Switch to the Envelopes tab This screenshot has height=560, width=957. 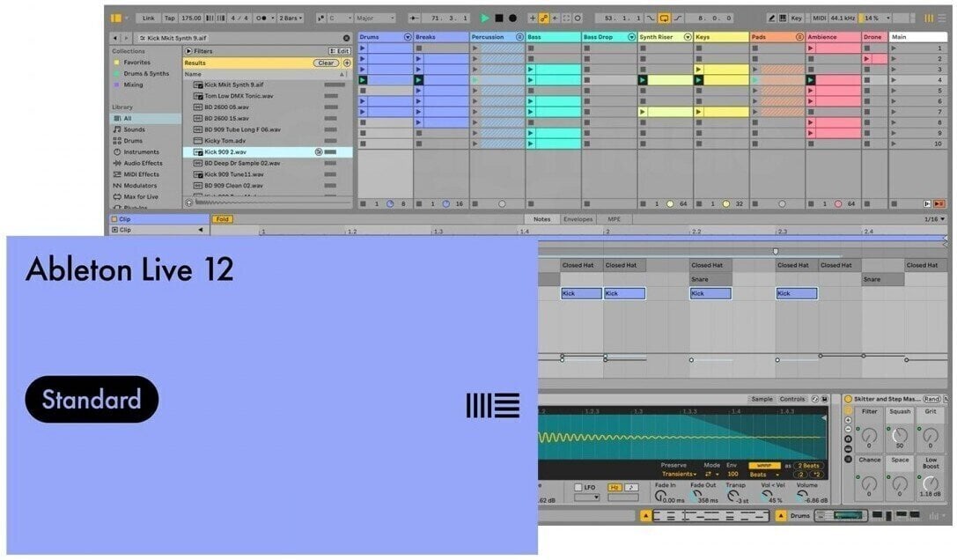[x=578, y=219]
